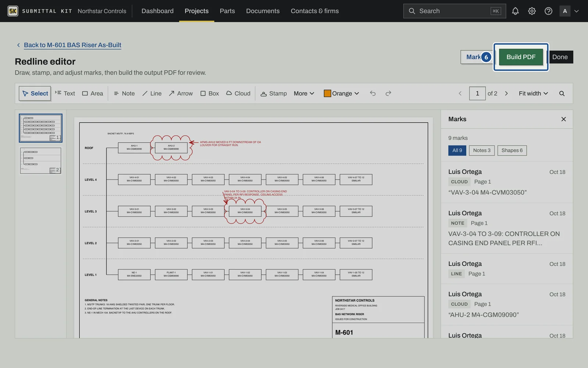Click the Submittal Kit logo icon
Image resolution: width=588 pixels, height=368 pixels.
(13, 11)
